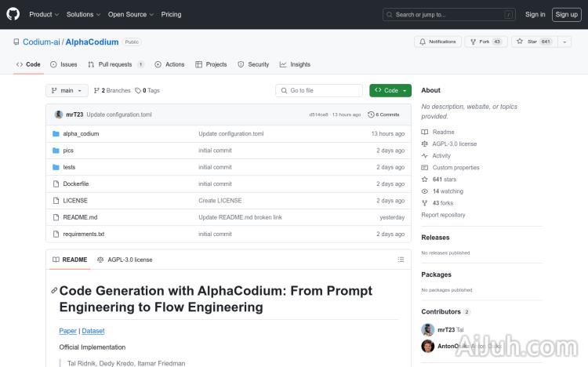Viewport: 588px width, 367px height.
Task: Toggle Notifications for the repository
Action: tap(437, 42)
